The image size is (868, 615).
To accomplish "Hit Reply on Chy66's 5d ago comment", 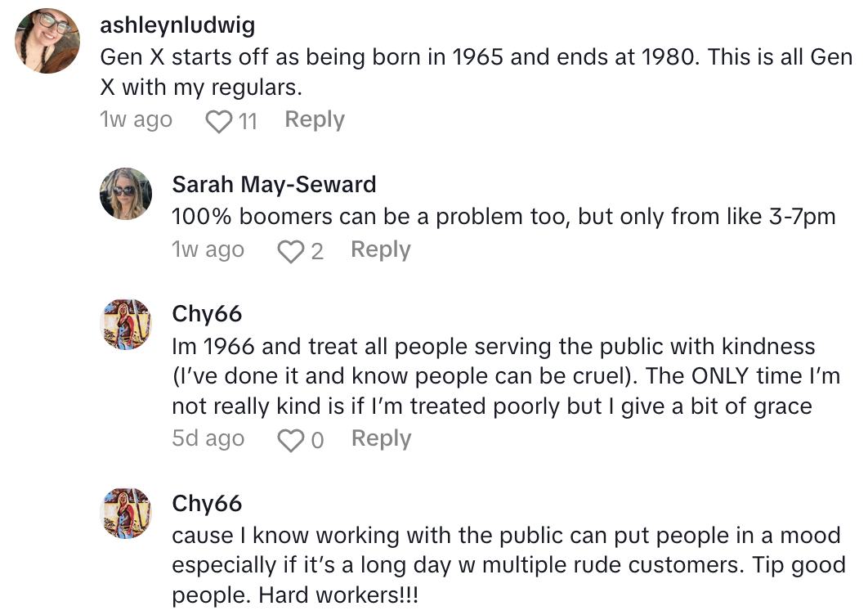I will [381, 439].
